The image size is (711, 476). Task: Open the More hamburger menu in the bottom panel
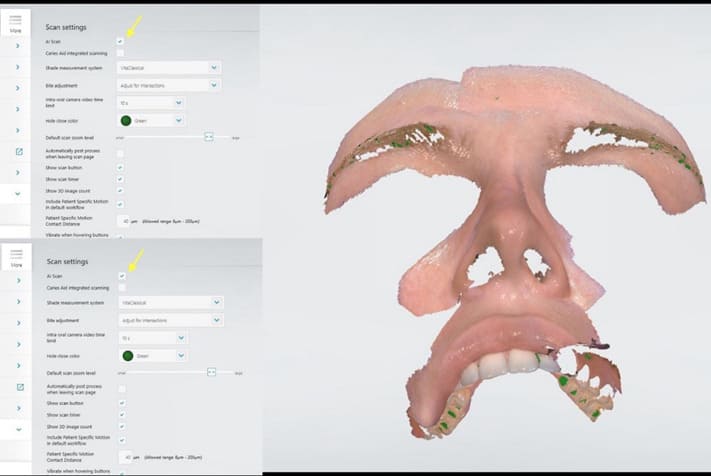[15, 261]
